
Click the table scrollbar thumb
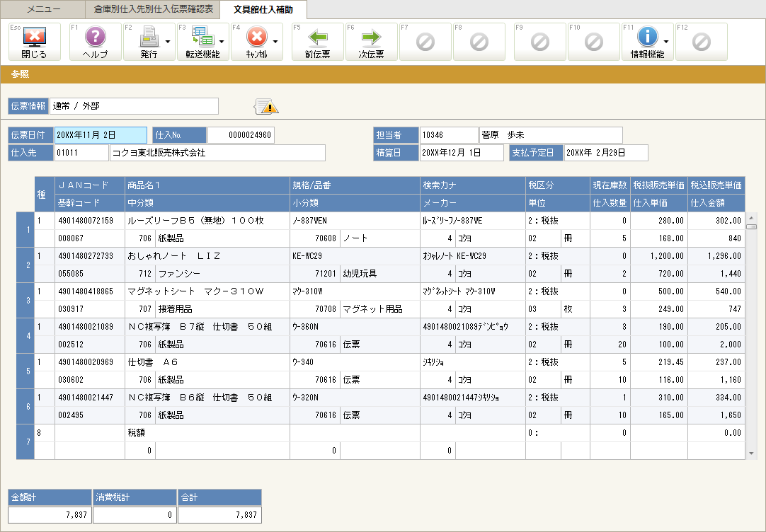click(x=751, y=226)
